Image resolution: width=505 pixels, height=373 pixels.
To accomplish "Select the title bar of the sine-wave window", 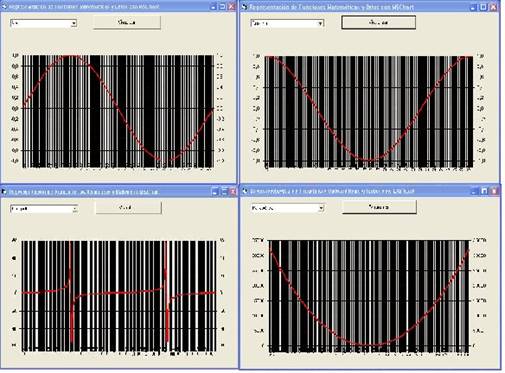I will point(118,7).
